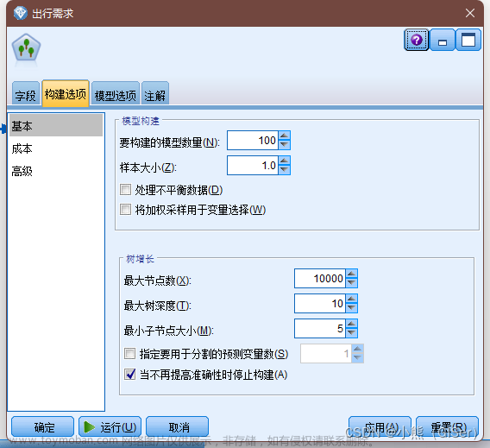Select 成本 in the left list

56,148
